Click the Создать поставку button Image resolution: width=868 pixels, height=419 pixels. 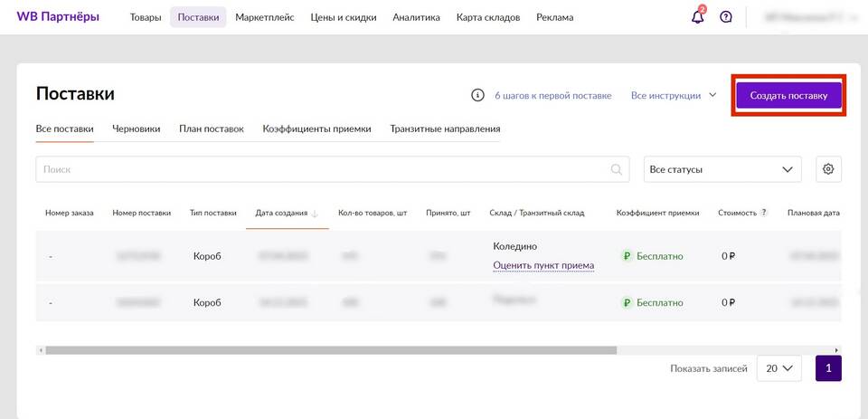788,95
